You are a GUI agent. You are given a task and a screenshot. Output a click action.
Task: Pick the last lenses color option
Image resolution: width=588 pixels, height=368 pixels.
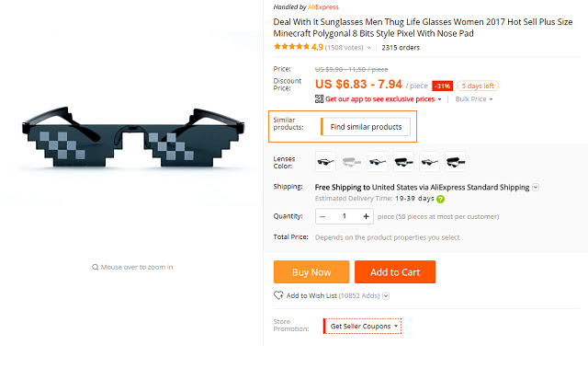coord(455,162)
